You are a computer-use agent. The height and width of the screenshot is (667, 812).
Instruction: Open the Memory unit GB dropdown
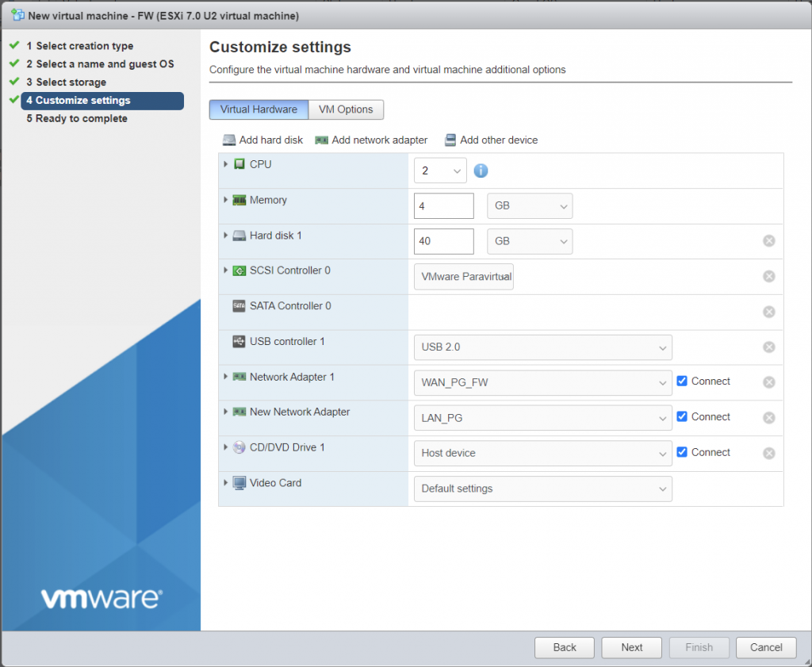(530, 206)
